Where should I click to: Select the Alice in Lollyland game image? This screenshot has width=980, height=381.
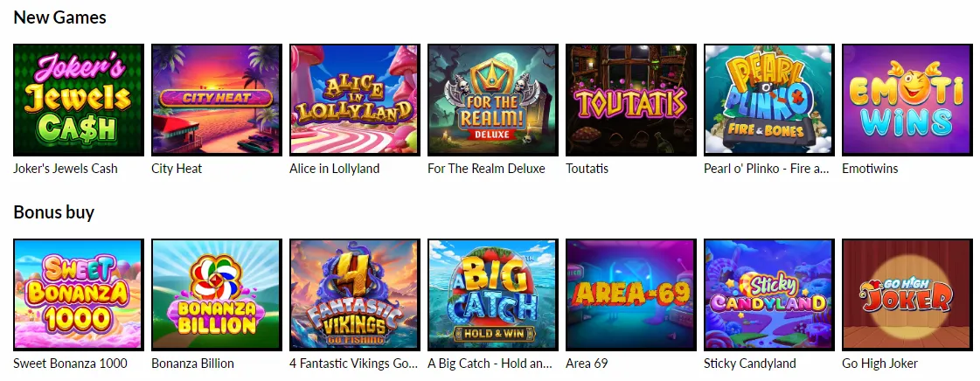[x=355, y=100]
